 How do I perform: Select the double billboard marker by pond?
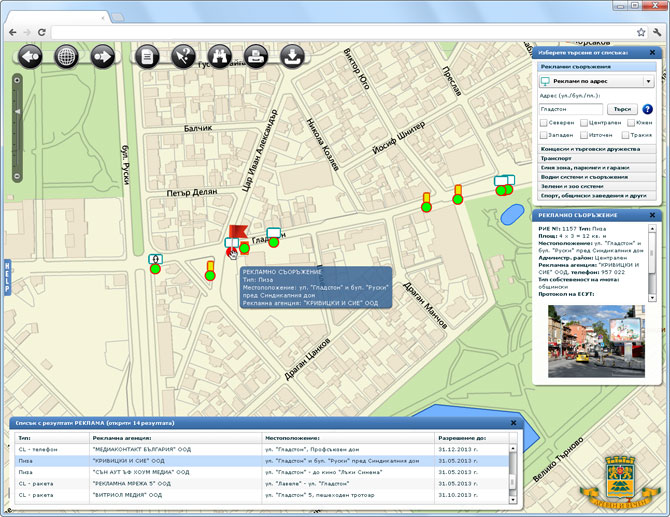pos(504,185)
